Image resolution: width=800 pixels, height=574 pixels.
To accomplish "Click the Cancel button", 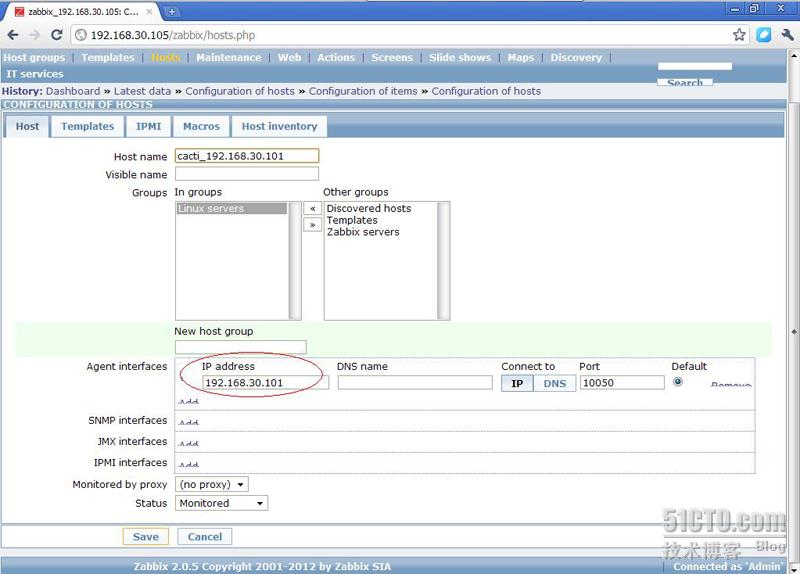I will [205, 537].
